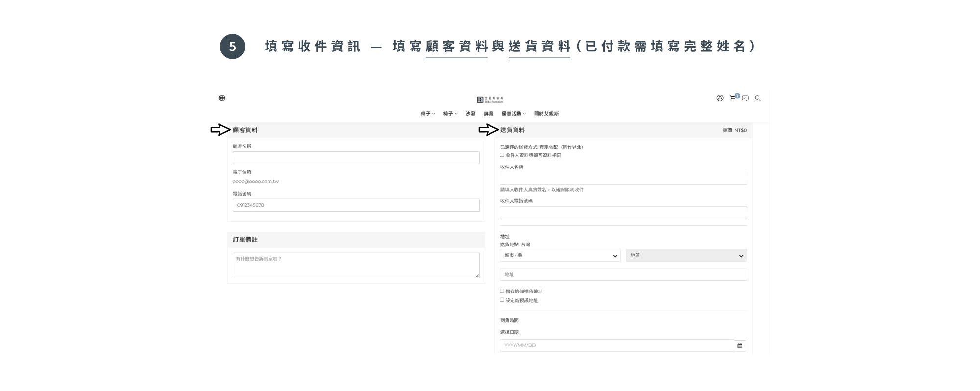Expand the 優惠活動 menu
Screen dimensions: 980x391
click(513, 114)
